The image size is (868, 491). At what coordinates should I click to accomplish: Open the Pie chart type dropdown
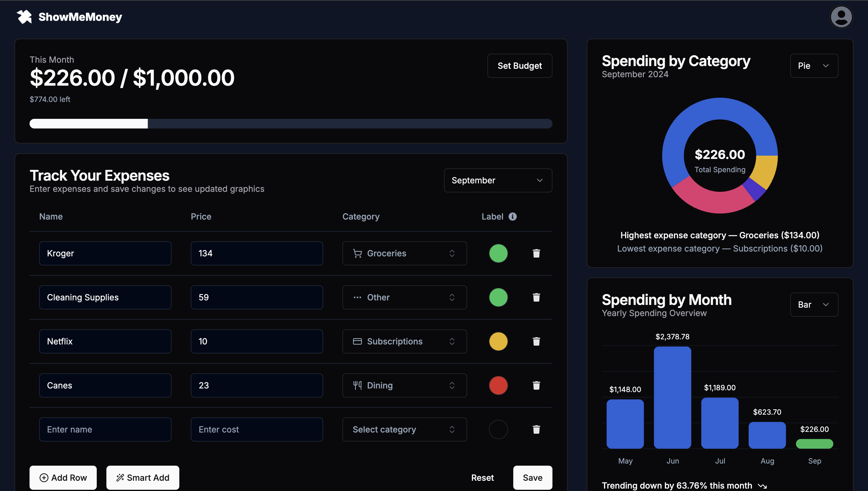[814, 66]
